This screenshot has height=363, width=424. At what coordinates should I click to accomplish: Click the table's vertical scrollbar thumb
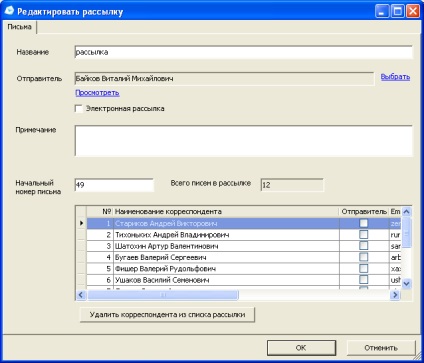tap(406, 232)
